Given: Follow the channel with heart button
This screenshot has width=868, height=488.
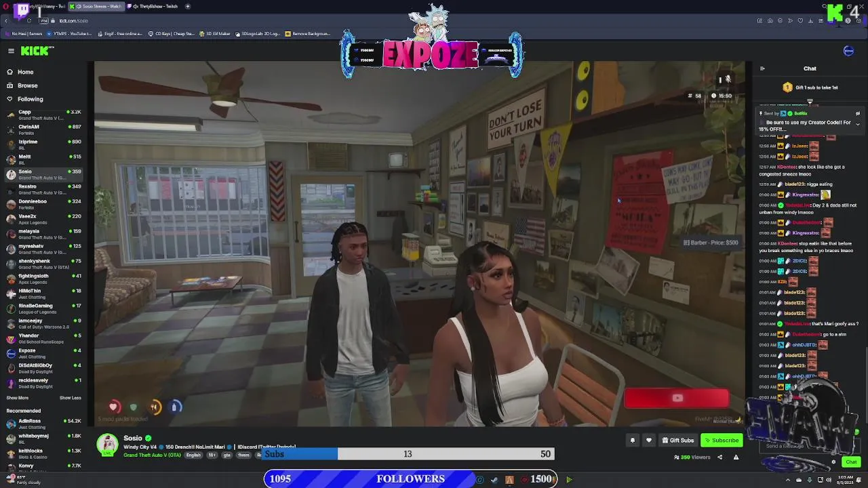Looking at the screenshot, I should click(648, 441).
